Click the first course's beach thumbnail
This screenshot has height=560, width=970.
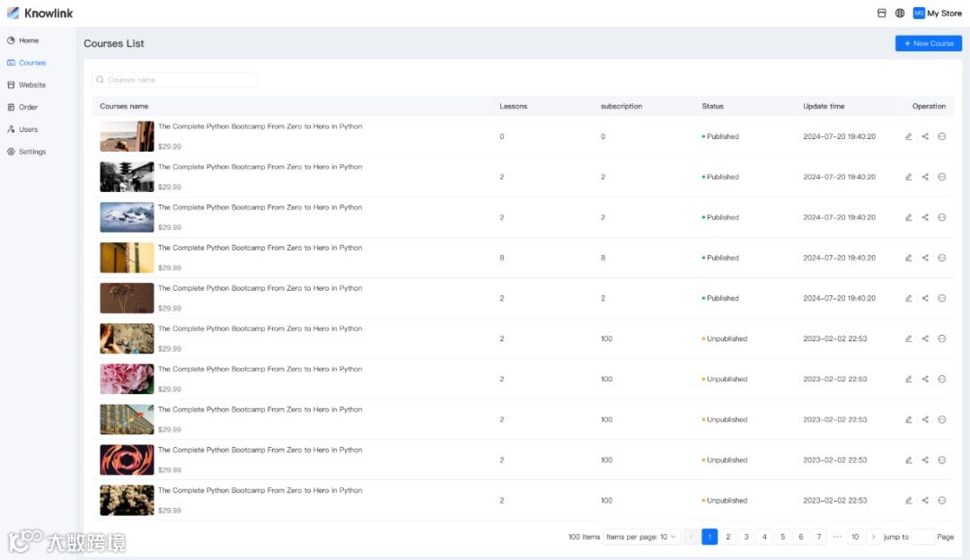127,136
